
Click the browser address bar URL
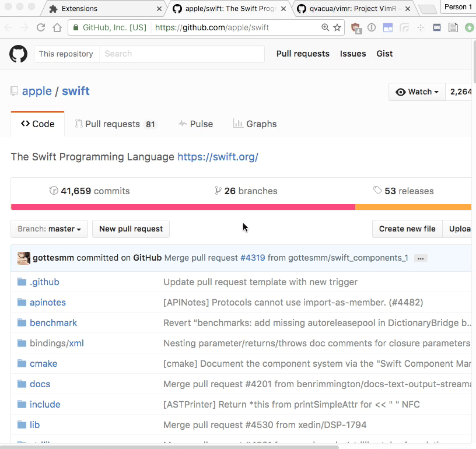tap(212, 27)
